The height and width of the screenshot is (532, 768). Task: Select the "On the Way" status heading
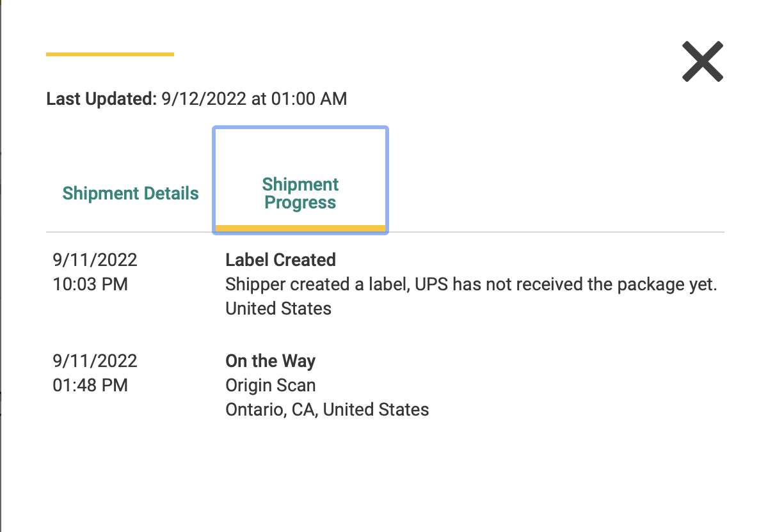tap(270, 361)
